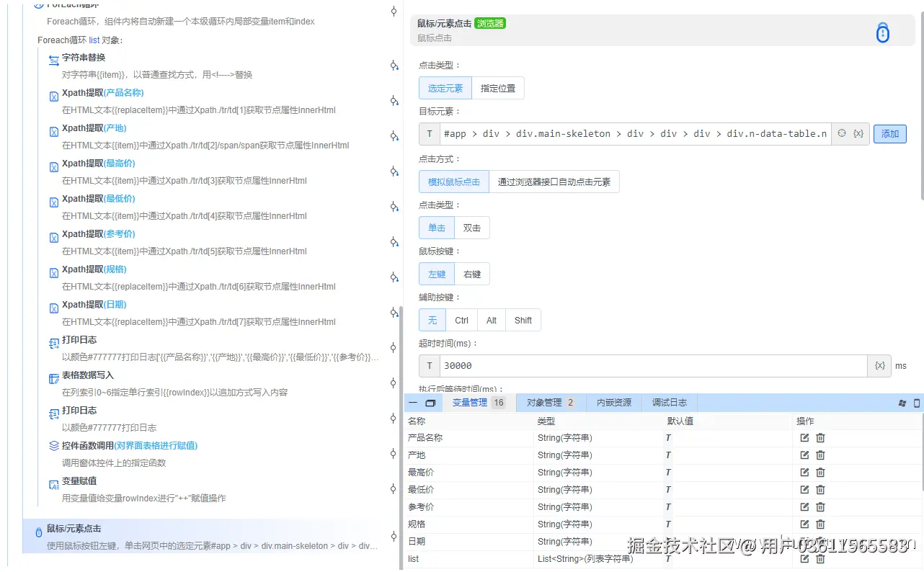924x572 pixels.
Task: Click the 字符串替换 step icon
Action: [53, 60]
